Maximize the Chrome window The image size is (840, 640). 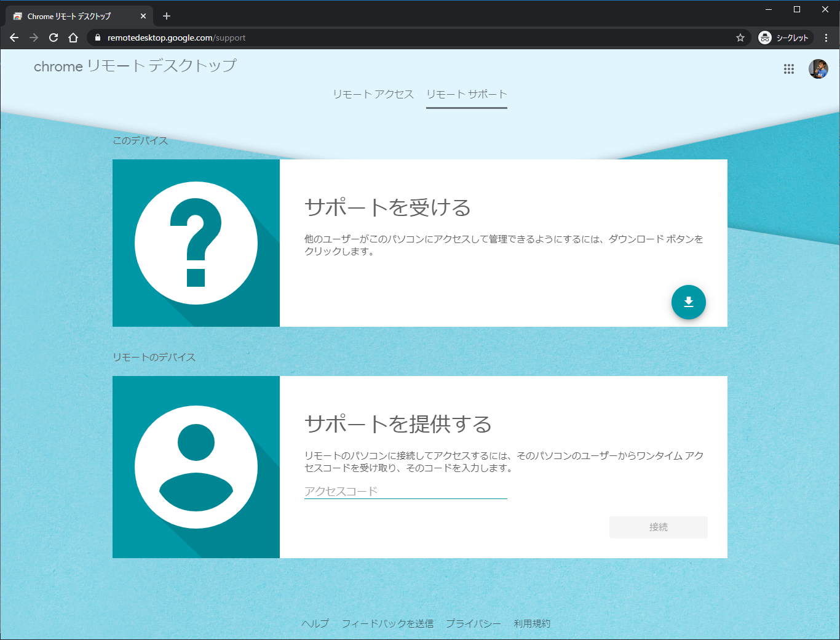(797, 9)
